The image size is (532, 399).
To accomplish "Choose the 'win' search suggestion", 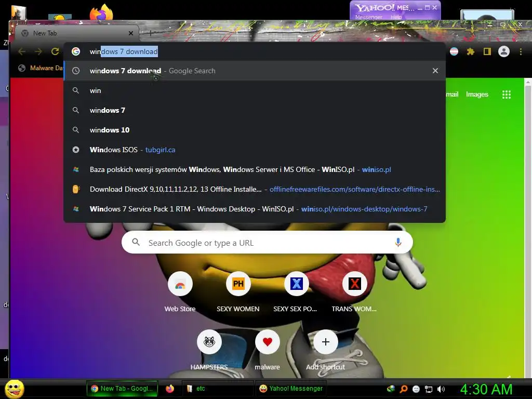I will (255, 90).
